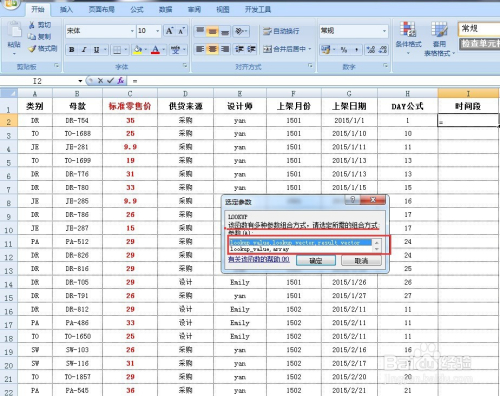Viewport: 500px width, 396px height.
Task: Toggle italic I formatting
Action: tap(84, 50)
